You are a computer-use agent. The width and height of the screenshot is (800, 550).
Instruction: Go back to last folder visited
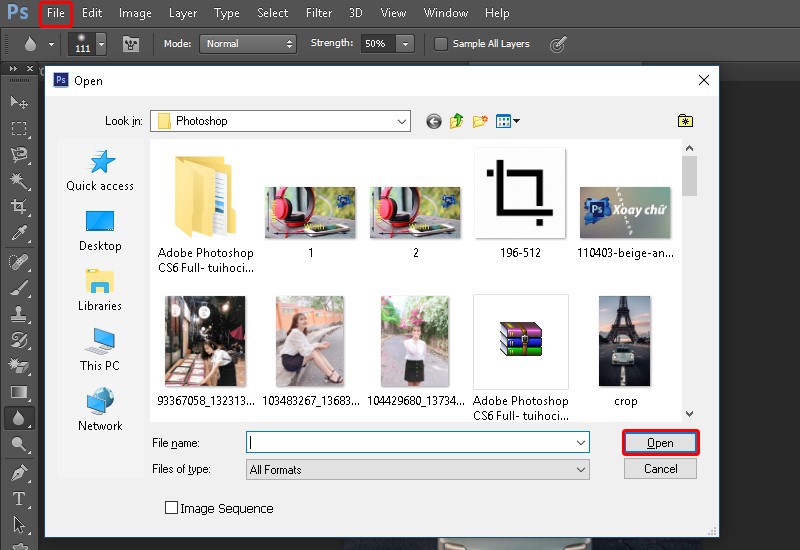click(434, 121)
